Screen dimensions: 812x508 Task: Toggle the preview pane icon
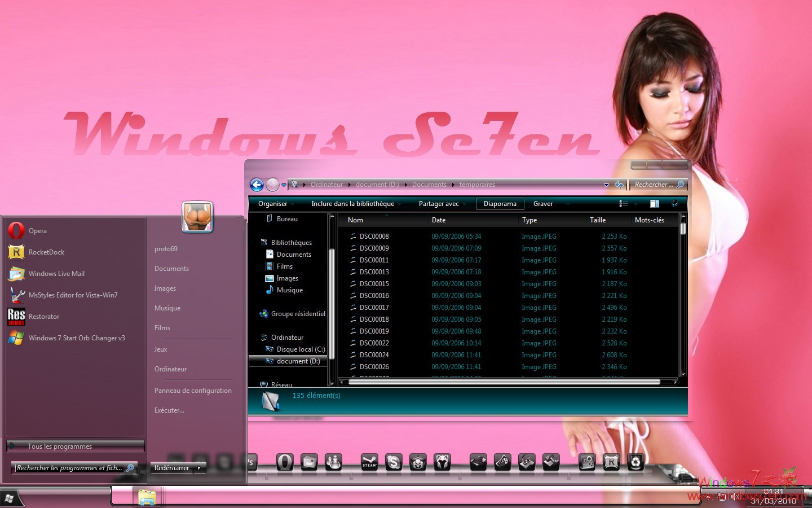(x=654, y=204)
